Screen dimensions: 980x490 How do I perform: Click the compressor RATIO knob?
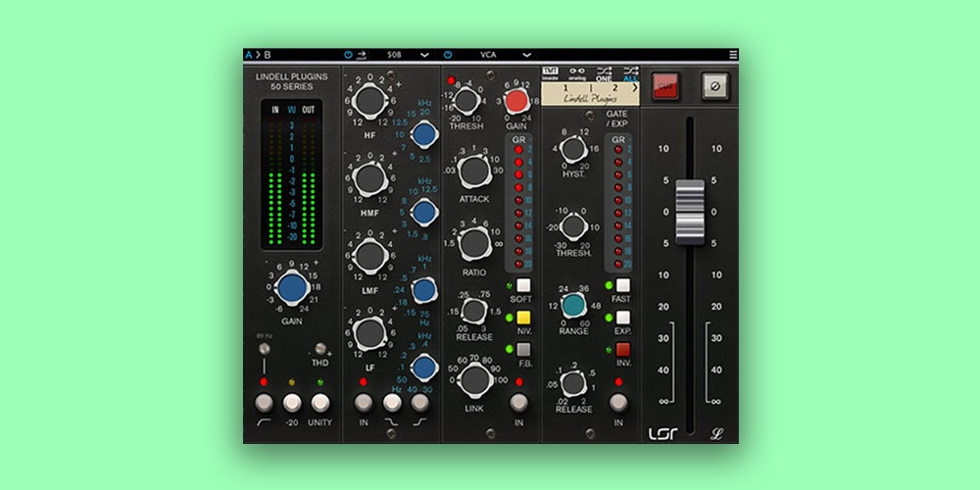475,244
